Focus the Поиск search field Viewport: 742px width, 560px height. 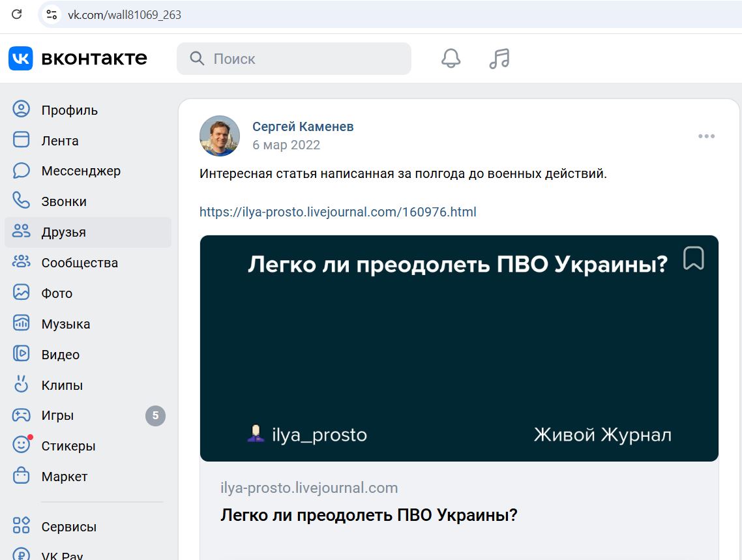click(294, 59)
